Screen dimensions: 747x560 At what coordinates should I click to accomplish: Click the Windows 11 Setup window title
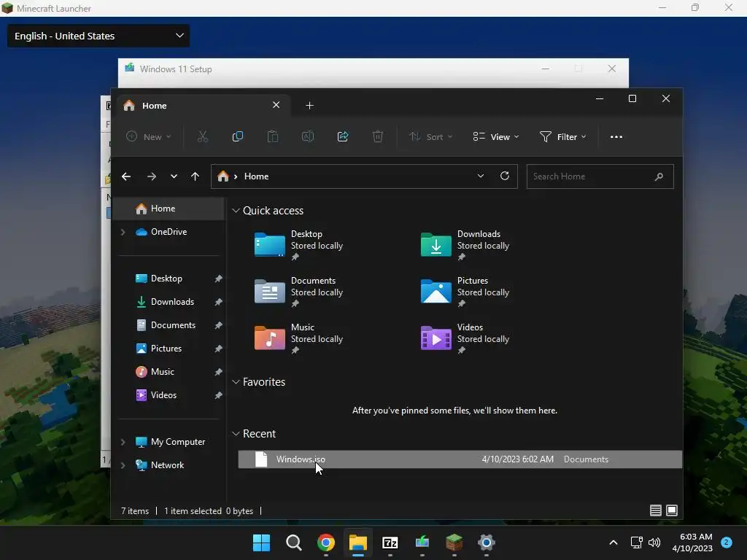pyautogui.click(x=176, y=69)
